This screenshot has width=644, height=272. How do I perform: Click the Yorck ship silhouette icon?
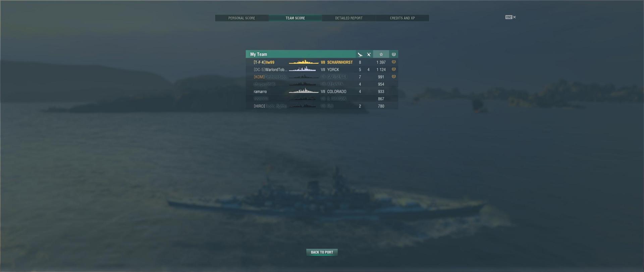point(302,70)
